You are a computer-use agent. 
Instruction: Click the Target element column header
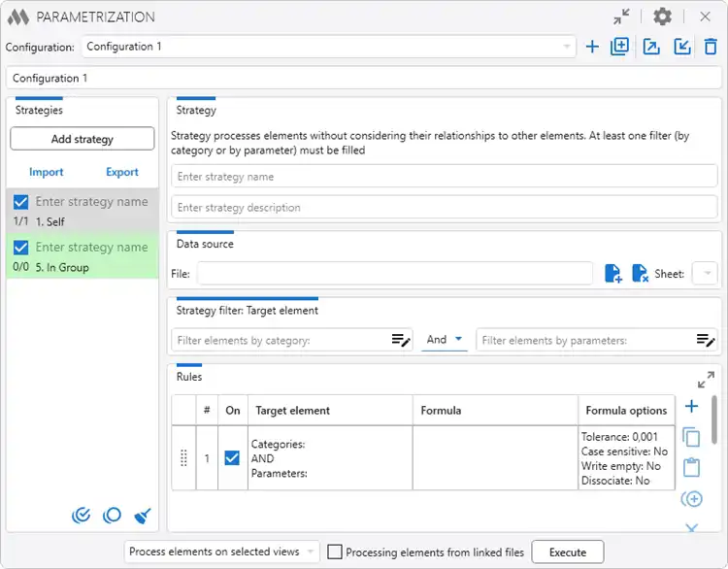[x=330, y=411]
